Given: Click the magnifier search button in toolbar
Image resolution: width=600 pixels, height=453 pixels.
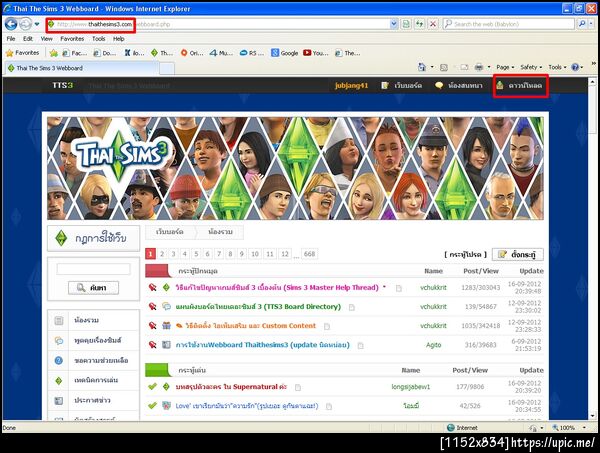Looking at the screenshot, I should click(582, 24).
